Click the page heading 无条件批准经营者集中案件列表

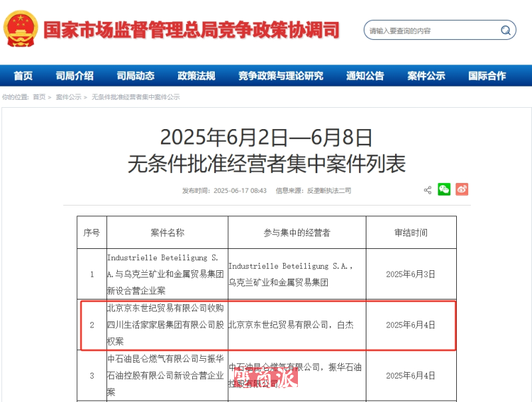pyautogui.click(x=267, y=164)
